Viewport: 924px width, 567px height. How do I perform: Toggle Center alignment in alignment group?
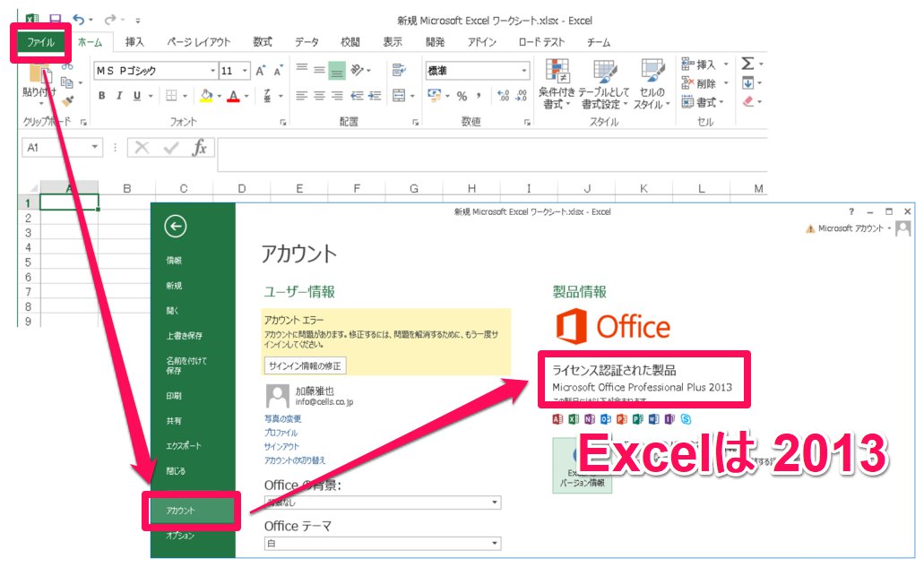pos(319,95)
